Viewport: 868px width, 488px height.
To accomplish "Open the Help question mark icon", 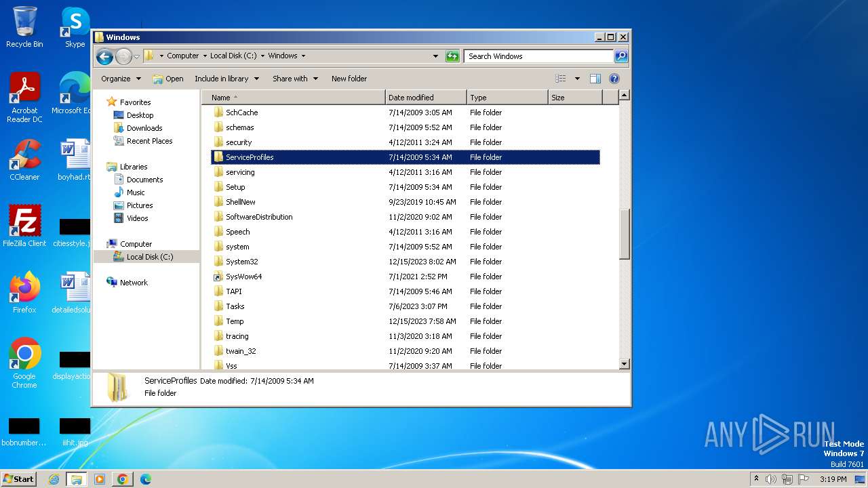I will [x=614, y=79].
